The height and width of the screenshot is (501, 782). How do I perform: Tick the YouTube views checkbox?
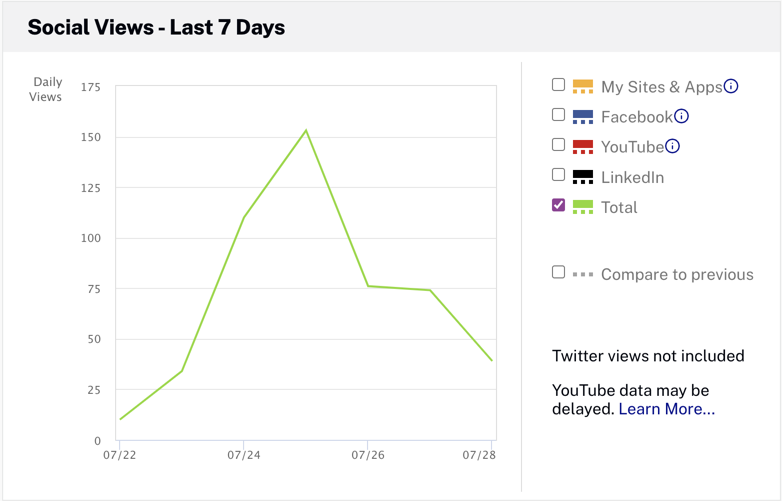559,145
